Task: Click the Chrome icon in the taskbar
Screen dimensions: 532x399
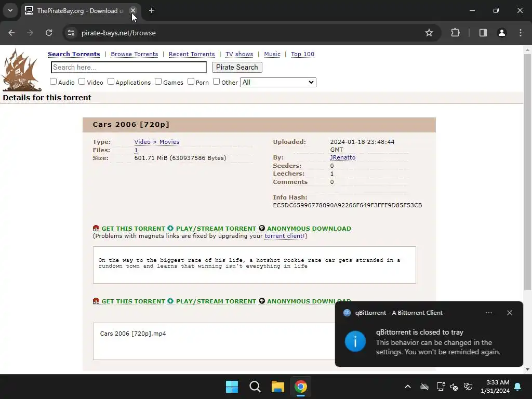Action: click(300, 387)
